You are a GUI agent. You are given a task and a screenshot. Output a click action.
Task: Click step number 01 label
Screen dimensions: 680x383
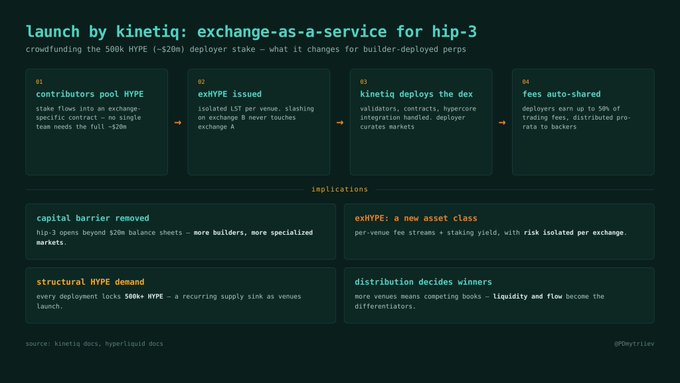point(39,82)
